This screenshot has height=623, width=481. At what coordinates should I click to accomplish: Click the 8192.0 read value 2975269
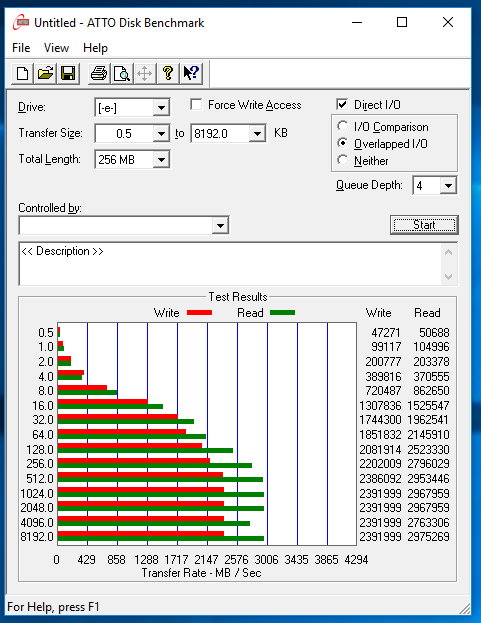tap(429, 537)
